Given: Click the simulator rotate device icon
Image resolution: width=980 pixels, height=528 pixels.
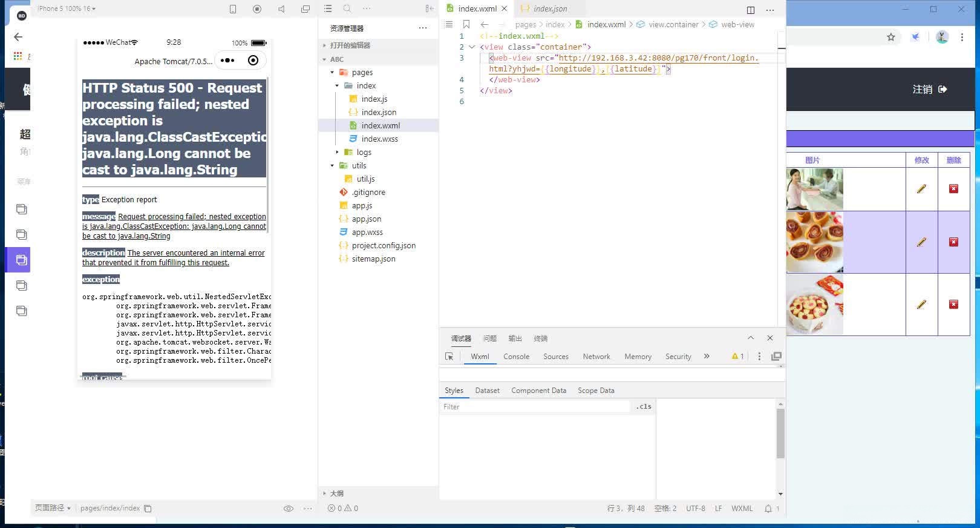Looking at the screenshot, I should coord(233,9).
